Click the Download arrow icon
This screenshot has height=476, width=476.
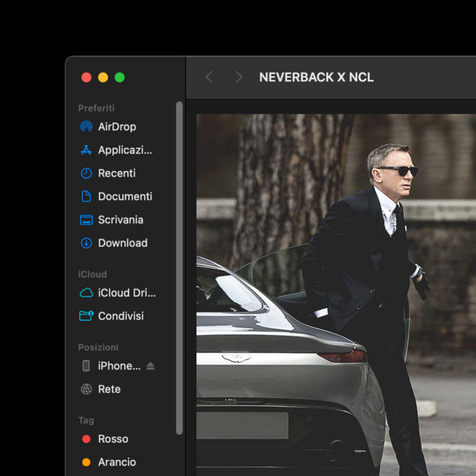(86, 243)
